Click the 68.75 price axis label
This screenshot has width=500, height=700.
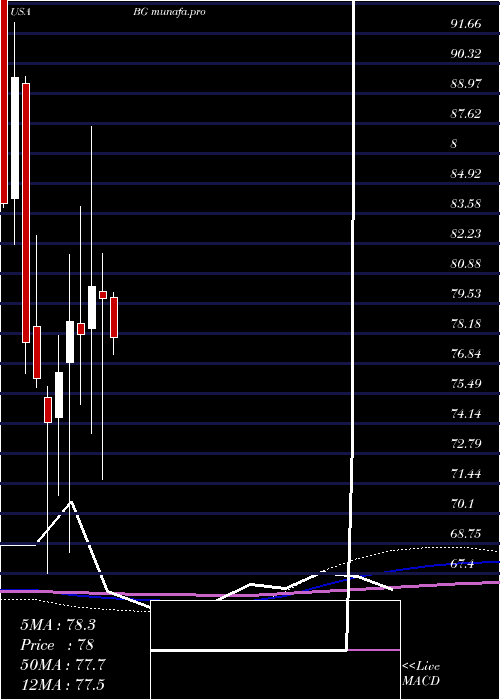(466, 533)
